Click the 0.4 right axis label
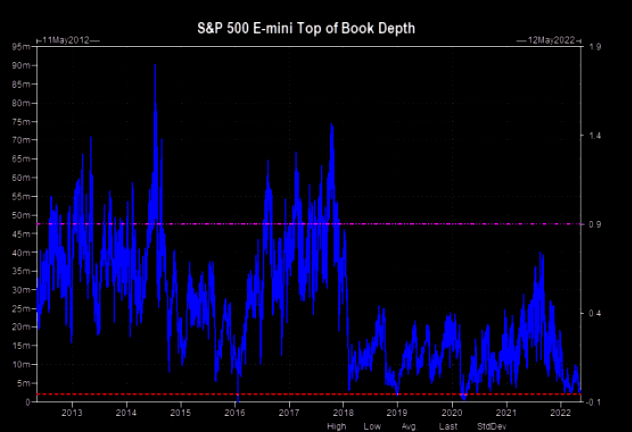The image size is (632, 432). 595,314
